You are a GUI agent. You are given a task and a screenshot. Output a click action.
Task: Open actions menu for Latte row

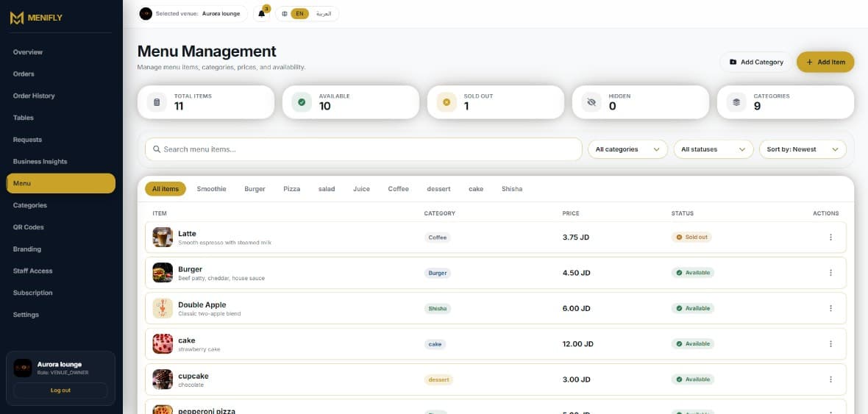(x=830, y=238)
